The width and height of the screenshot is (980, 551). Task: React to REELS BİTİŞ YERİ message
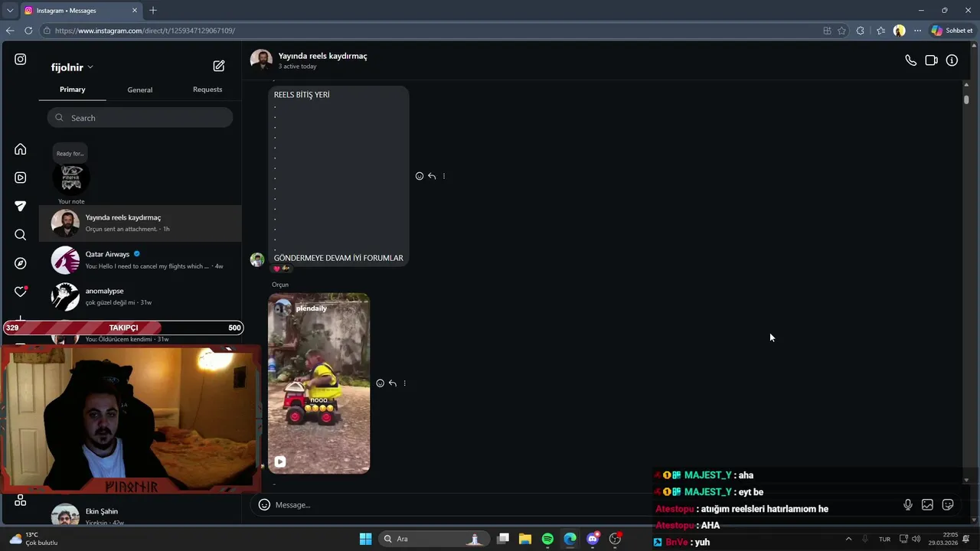420,176
